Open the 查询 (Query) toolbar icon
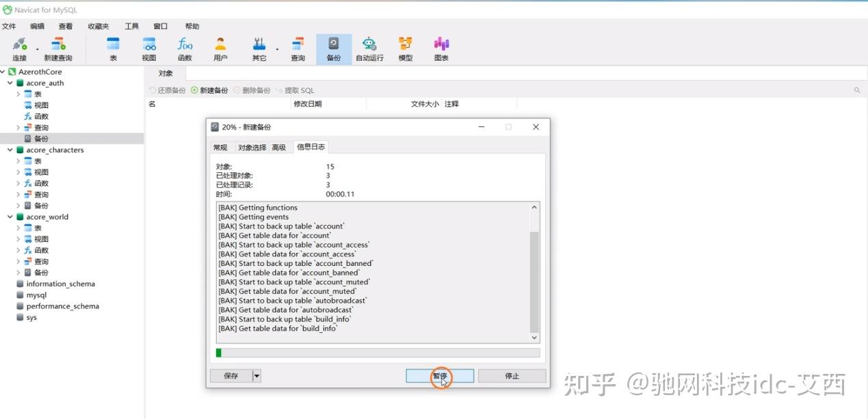This screenshot has height=419, width=868. pyautogui.click(x=298, y=48)
